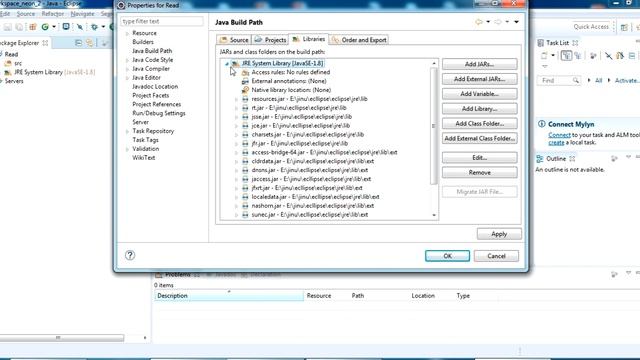Open Run/Debug Settings page
640x360 pixels.
pos(159,113)
